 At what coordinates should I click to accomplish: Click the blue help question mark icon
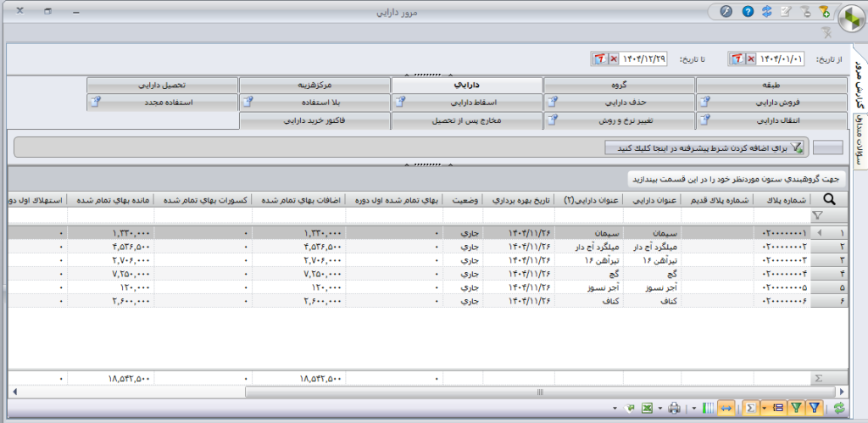coord(748,12)
